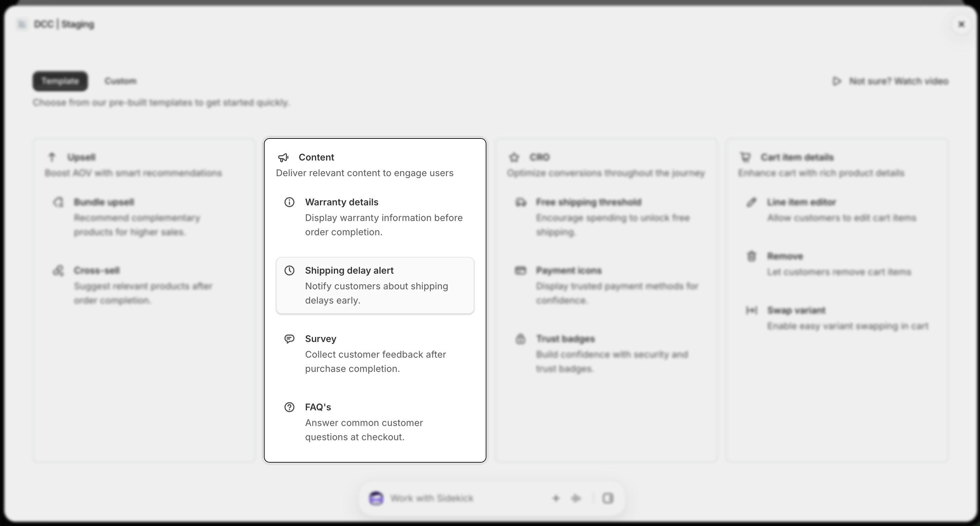Select the Template tab
This screenshot has height=526, width=980.
[x=60, y=81]
